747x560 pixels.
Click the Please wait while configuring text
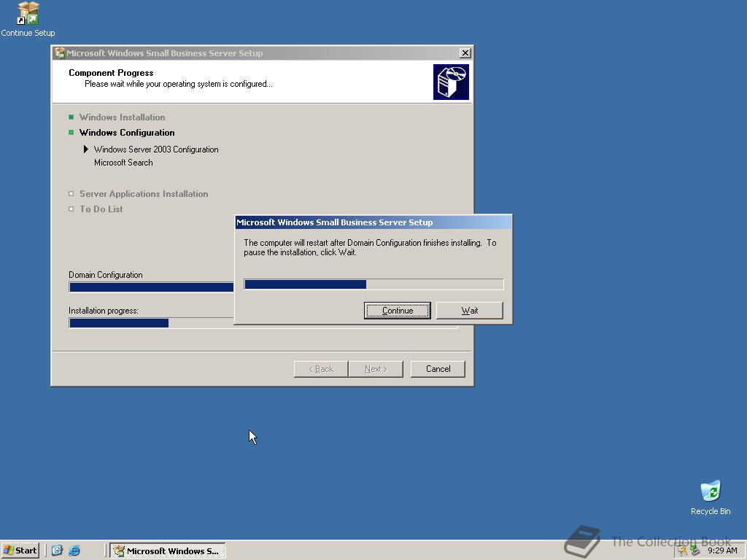(179, 84)
